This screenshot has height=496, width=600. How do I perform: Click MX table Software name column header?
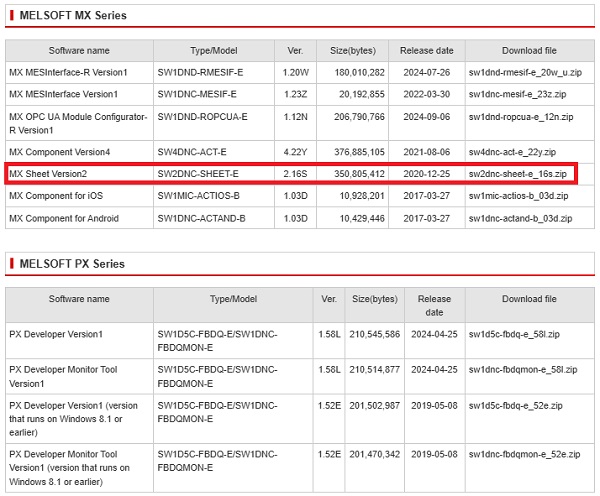[79, 51]
